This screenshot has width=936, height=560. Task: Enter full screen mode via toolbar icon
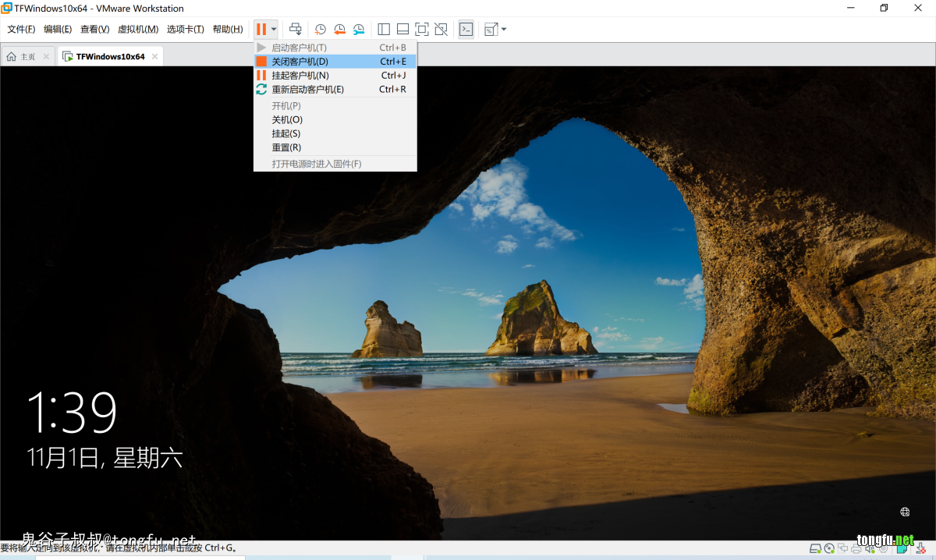click(x=422, y=30)
